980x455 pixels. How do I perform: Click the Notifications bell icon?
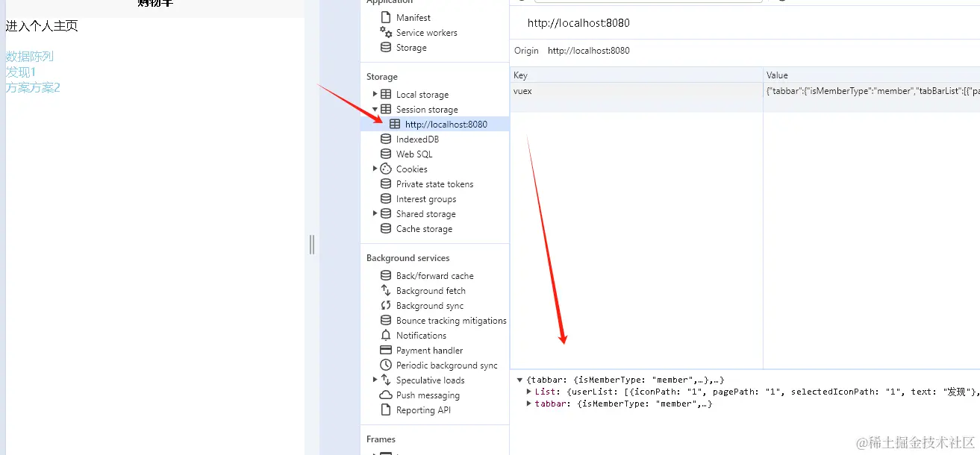coord(386,335)
